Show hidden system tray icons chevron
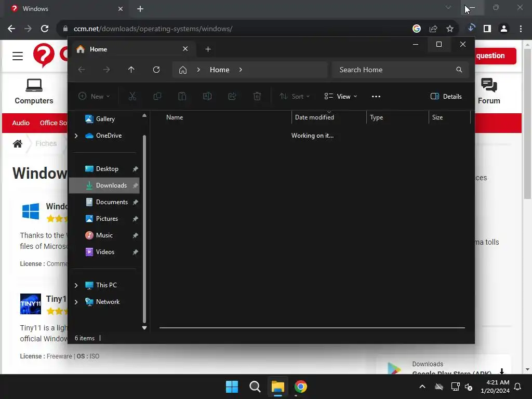The width and height of the screenshot is (532, 399). (422, 387)
